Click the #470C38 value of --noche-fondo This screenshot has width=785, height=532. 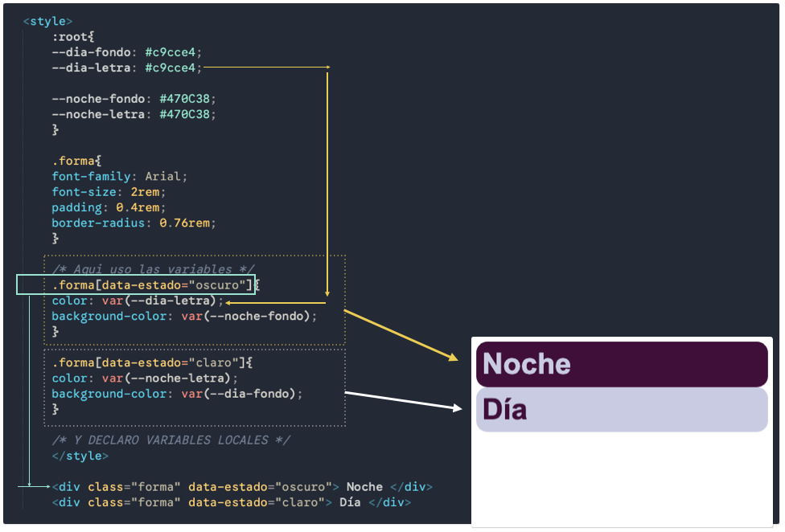point(187,98)
